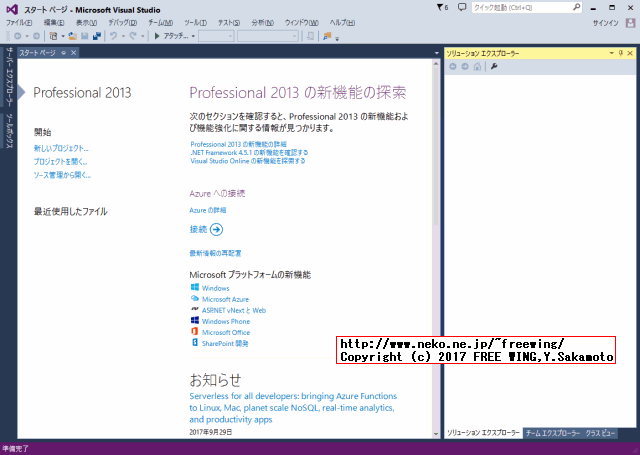The width and height of the screenshot is (640, 455).
Task: Click the Microsoft Office logo icon
Action: tap(195, 331)
